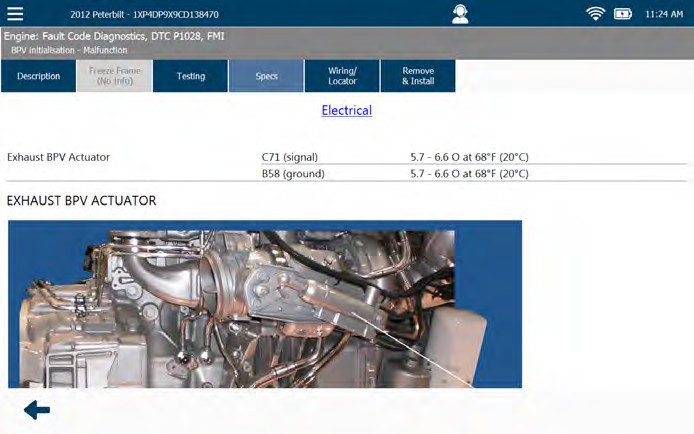Click the EXHAUST BPV ACTUATOR image heading
This screenshot has width=694, height=434.
[x=81, y=201]
